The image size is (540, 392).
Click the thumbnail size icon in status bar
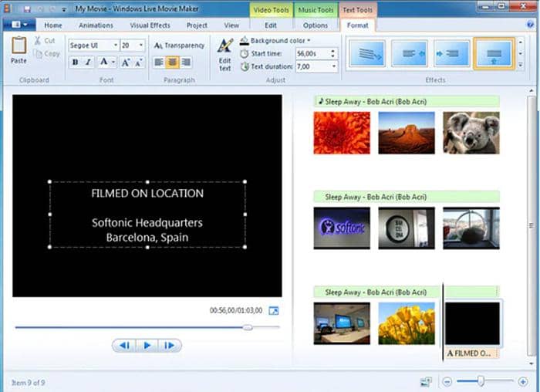tap(426, 382)
